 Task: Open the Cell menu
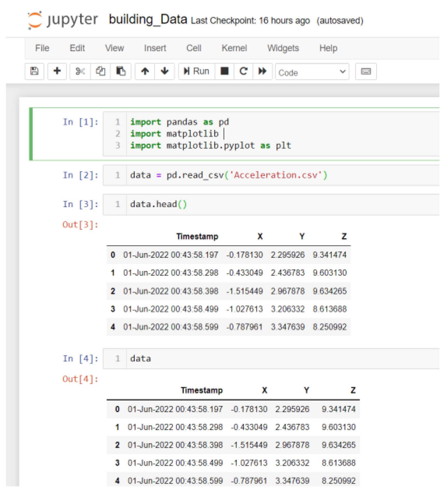point(194,48)
